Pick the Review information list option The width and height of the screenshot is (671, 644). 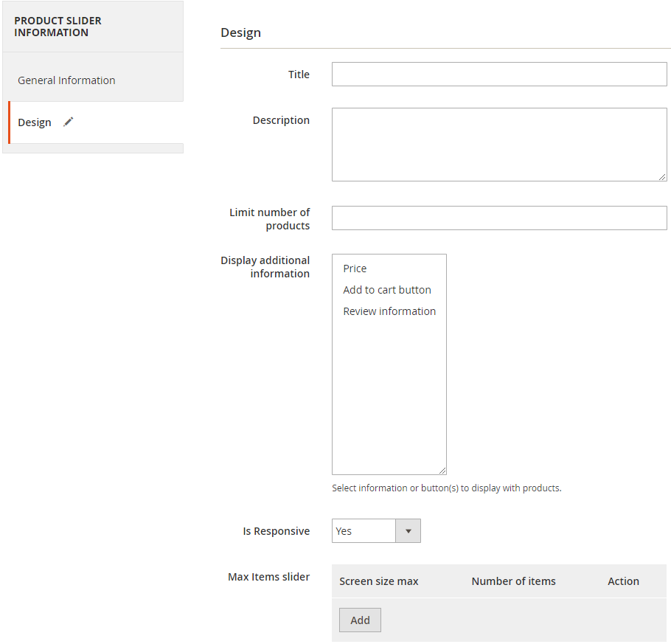389,311
